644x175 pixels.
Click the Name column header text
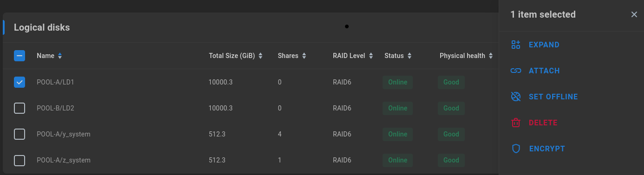click(46, 56)
